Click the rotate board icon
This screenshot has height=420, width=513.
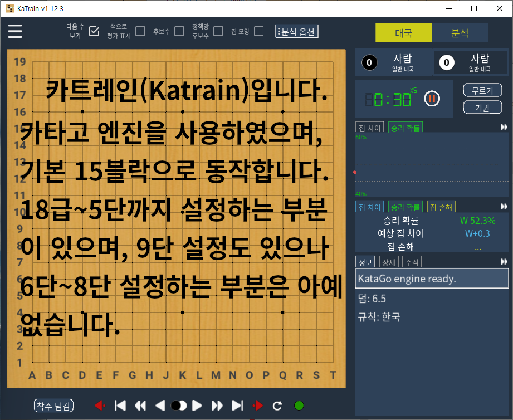[277, 406]
